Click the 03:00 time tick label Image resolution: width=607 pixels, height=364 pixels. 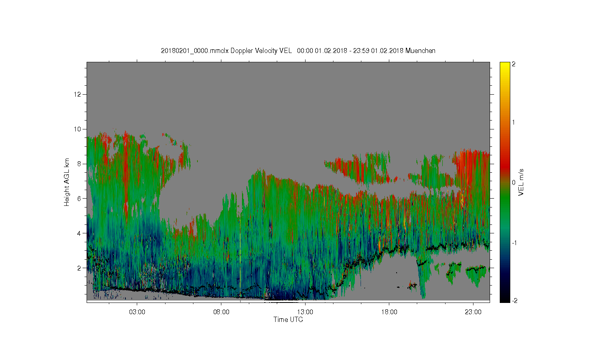tap(137, 312)
